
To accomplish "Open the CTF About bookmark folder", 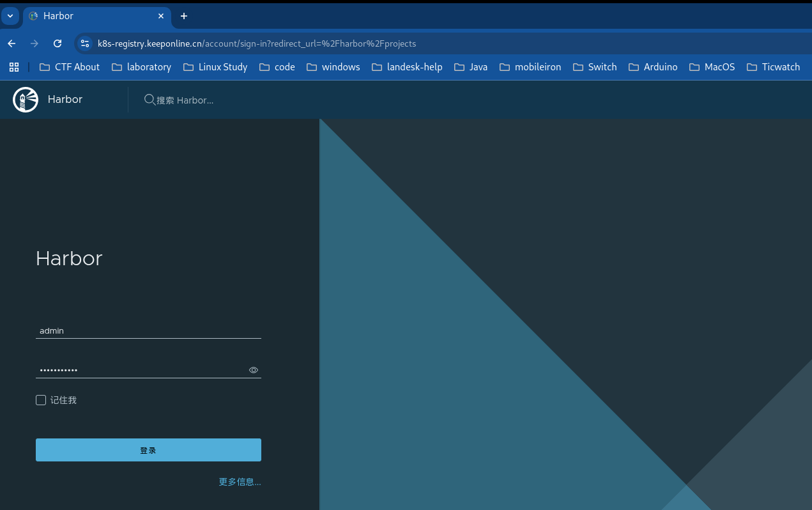I will point(70,67).
